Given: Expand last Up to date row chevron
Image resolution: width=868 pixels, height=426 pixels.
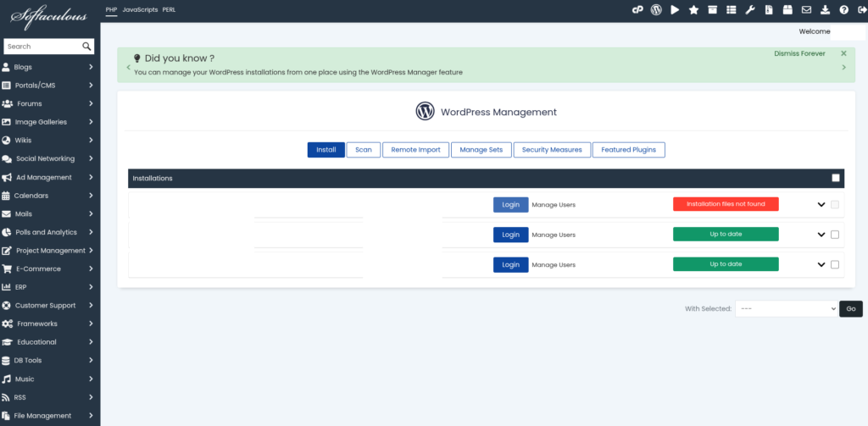Looking at the screenshot, I should 821,264.
